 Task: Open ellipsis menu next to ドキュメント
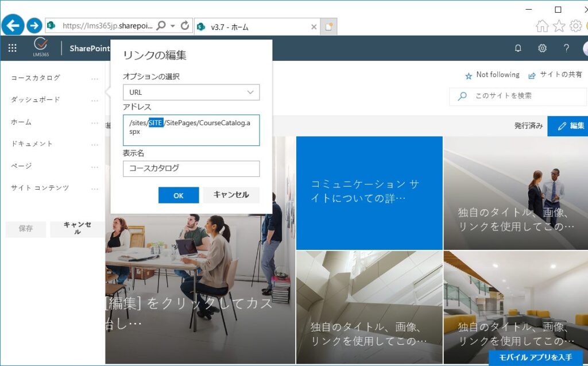coord(95,144)
